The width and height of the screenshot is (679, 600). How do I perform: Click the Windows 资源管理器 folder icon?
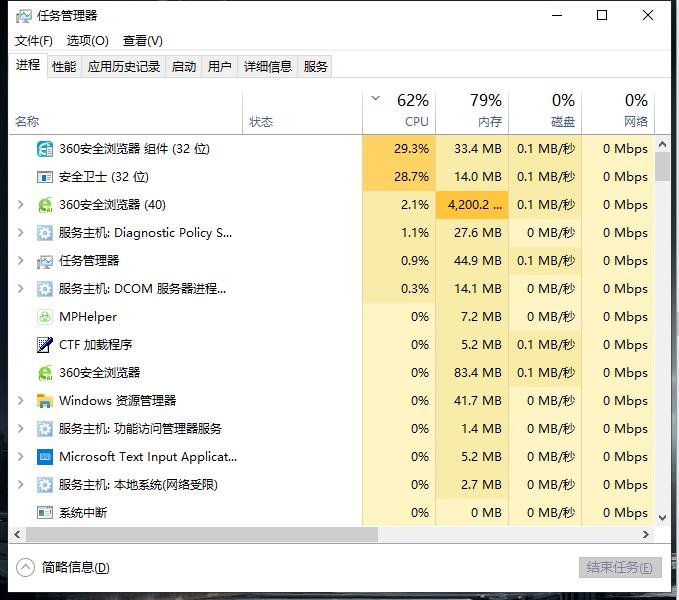click(x=45, y=401)
